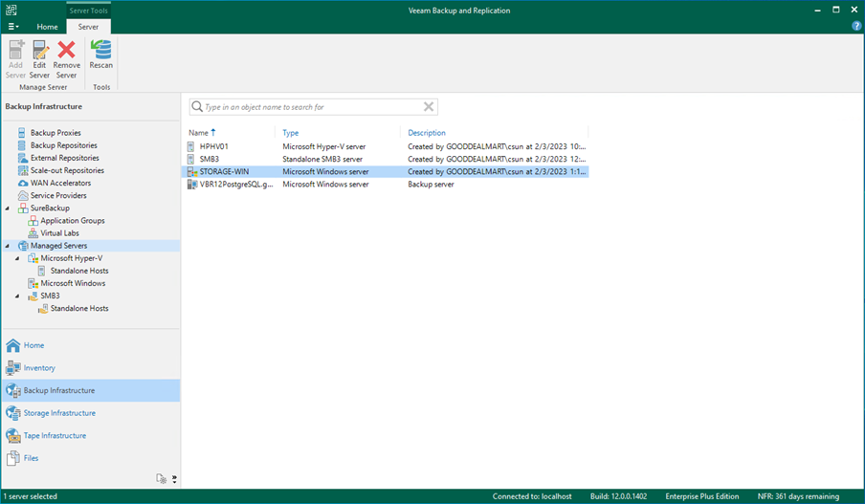Collapse the SMB3 tree expander arrow
Image resolution: width=865 pixels, height=504 pixels.
coord(17,296)
